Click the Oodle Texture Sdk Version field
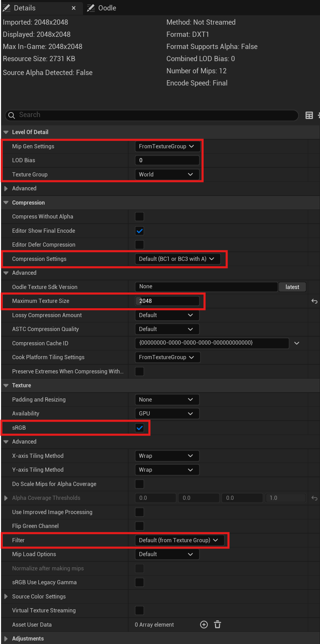 tap(206, 287)
